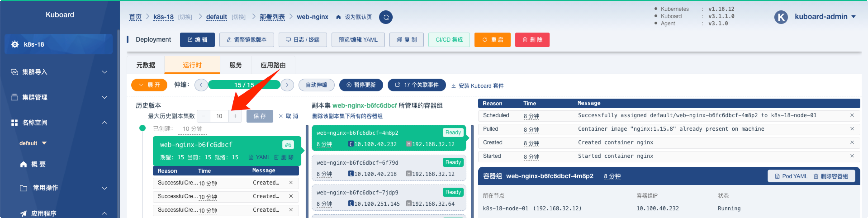
Task: Select pod web-nginx-b6fc6dbcf-7jdp9 card
Action: pos(389,198)
